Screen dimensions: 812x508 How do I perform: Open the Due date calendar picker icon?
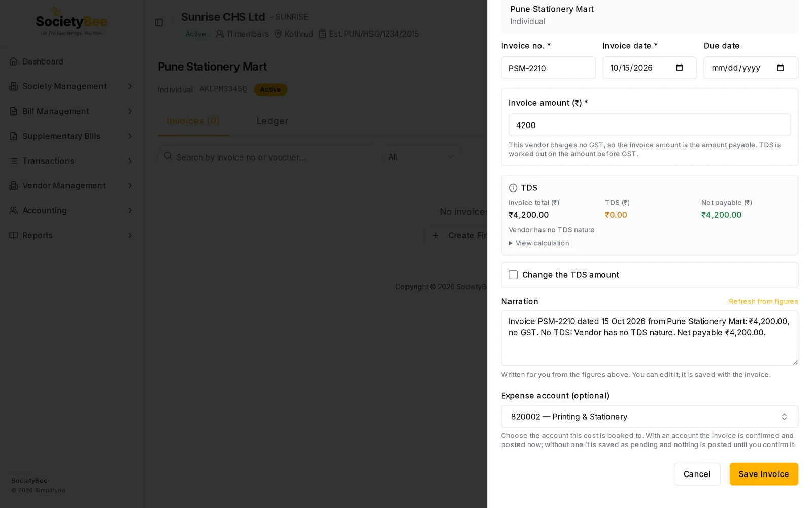click(x=781, y=68)
